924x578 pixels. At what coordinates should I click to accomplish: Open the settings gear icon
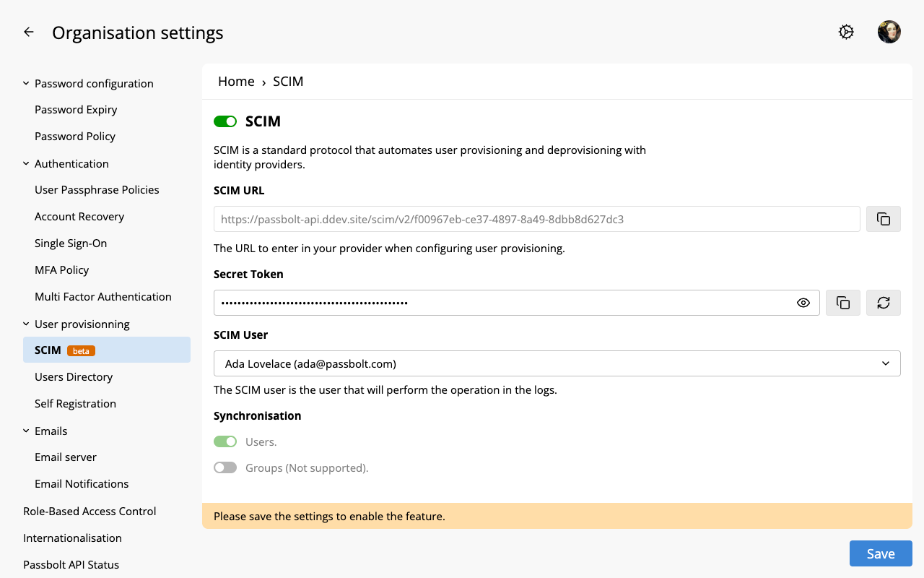[x=846, y=33]
